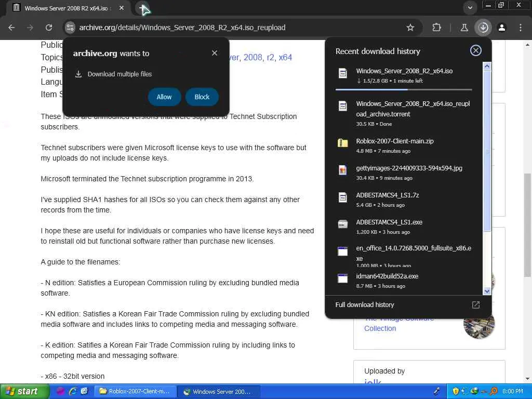Screen dimensions: 532x399
Task: Bookmark this page with the star icon
Action: pos(410,28)
